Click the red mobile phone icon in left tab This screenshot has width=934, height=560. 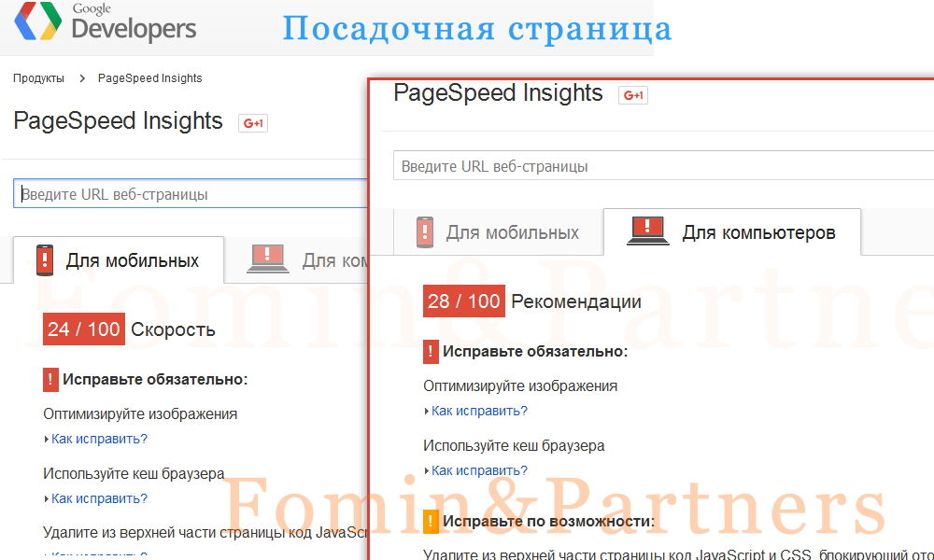(45, 260)
